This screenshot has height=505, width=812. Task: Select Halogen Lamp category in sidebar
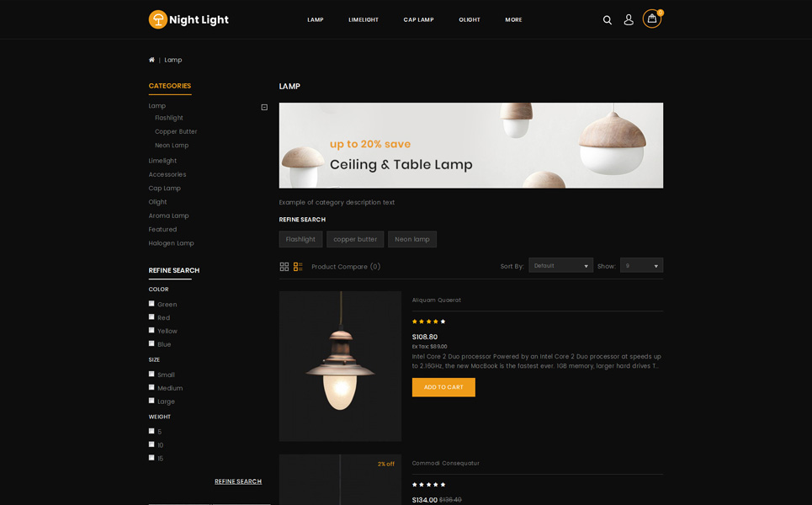click(172, 243)
